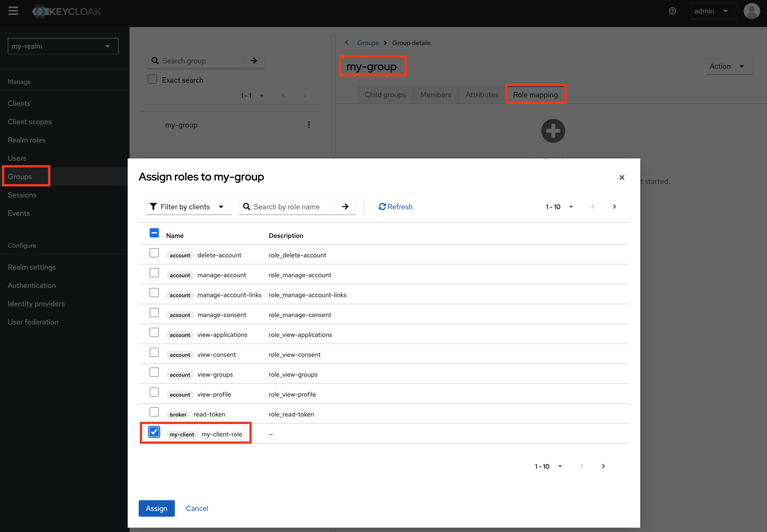Click the help question mark icon
The height and width of the screenshot is (532, 767).
672,11
